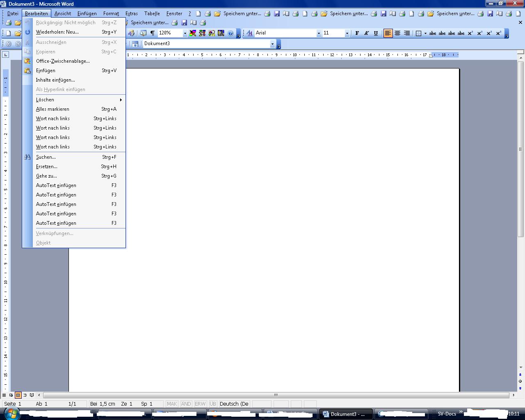The image size is (525, 420).
Task: Toggle underline (U) formatting
Action: 376,33
